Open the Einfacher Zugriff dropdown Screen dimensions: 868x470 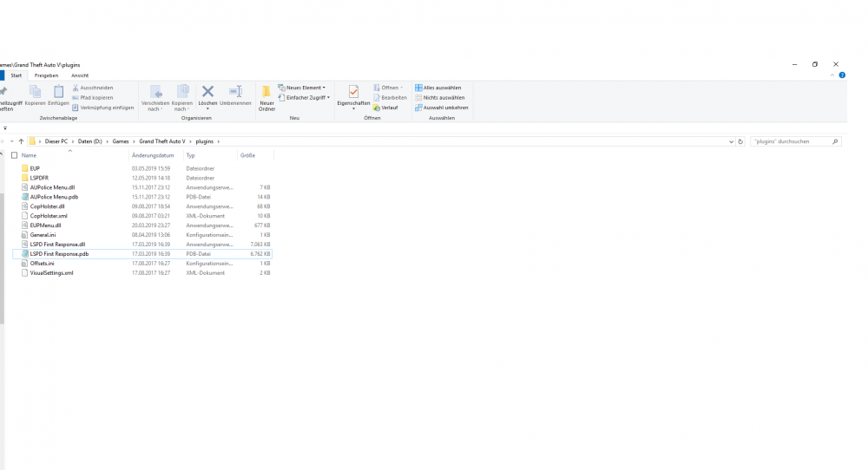[x=304, y=97]
